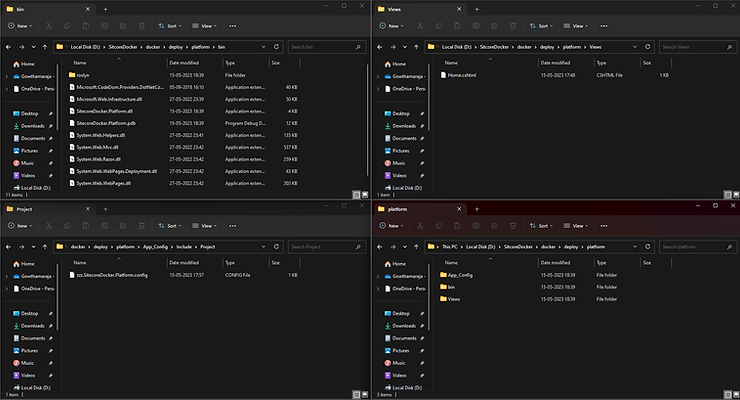
Task: Focus Search bin input field
Action: [x=327, y=47]
